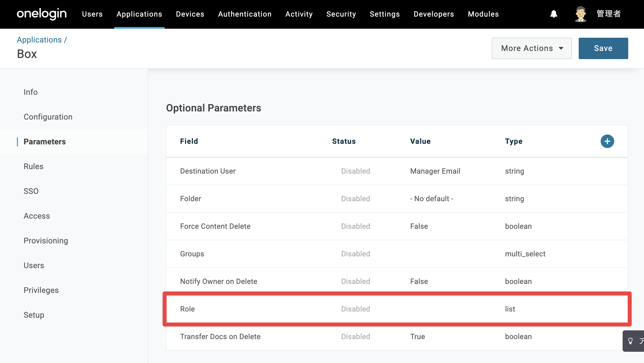The image size is (644, 363).
Task: Click the Box application title
Action: [x=27, y=54]
